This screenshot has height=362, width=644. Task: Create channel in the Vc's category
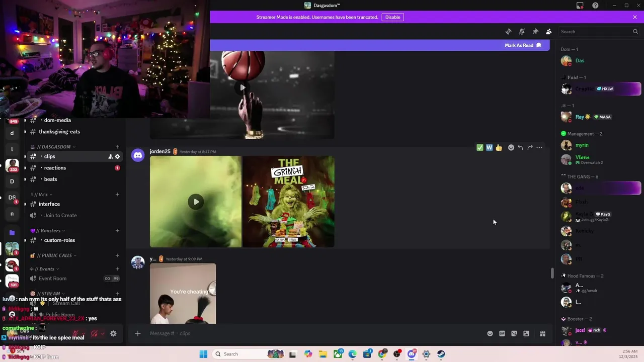point(117,195)
